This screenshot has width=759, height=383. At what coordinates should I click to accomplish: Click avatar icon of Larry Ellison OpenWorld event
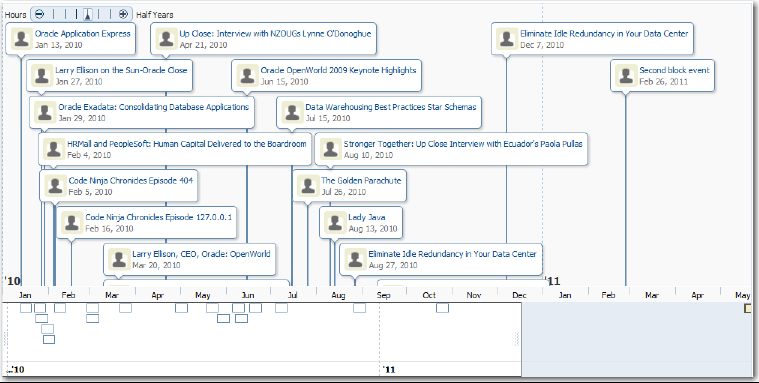coord(119,260)
